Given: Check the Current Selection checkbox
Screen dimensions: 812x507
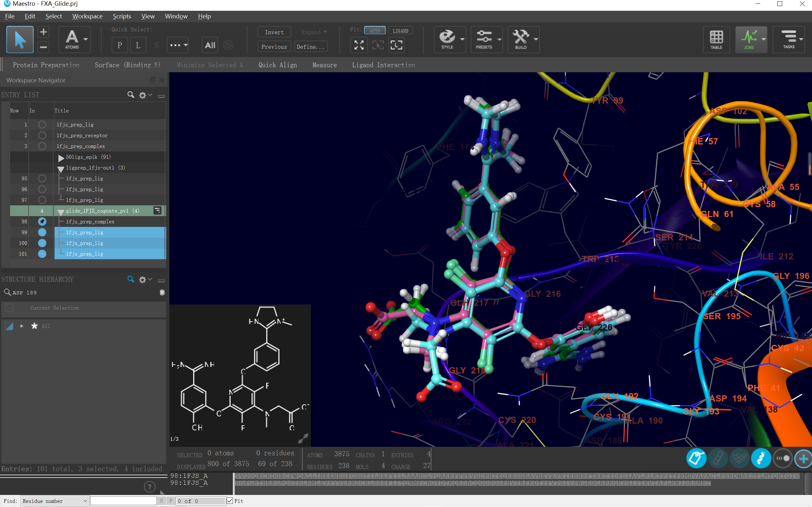Looking at the screenshot, I should pyautogui.click(x=10, y=308).
